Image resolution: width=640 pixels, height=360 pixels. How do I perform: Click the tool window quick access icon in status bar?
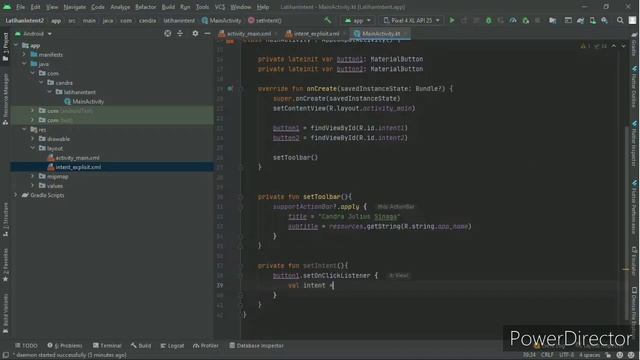(5, 356)
